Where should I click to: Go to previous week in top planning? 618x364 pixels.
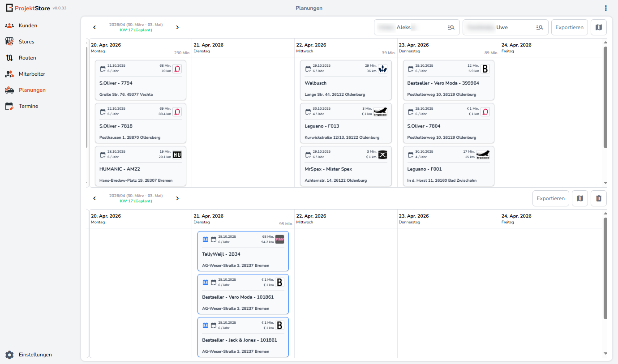click(x=94, y=27)
